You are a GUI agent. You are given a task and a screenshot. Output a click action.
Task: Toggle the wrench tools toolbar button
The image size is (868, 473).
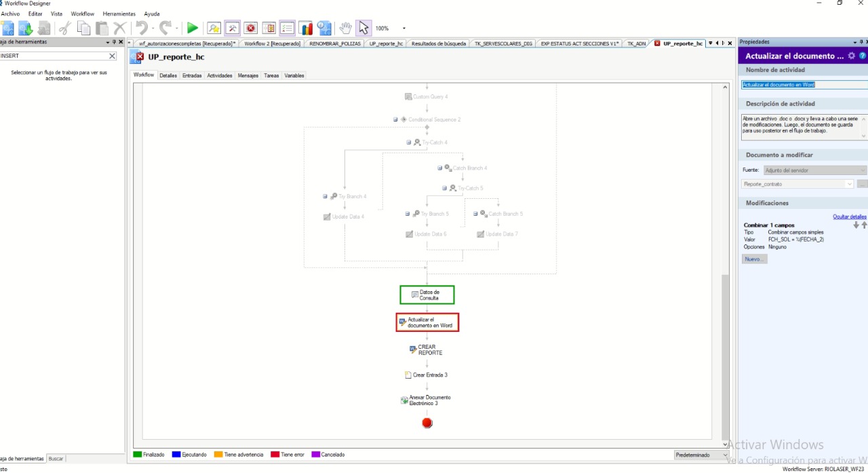(x=233, y=29)
